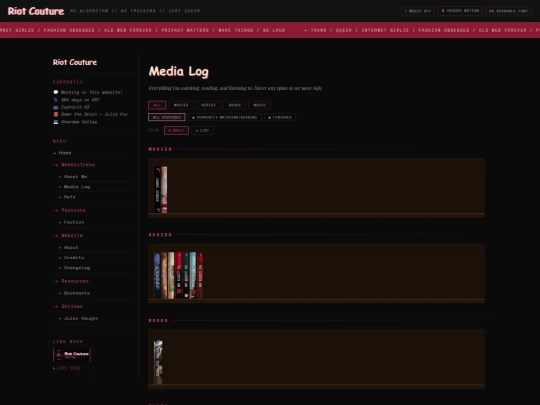540x405 pixels.
Task: Open the Credits page
Action: 74,258
